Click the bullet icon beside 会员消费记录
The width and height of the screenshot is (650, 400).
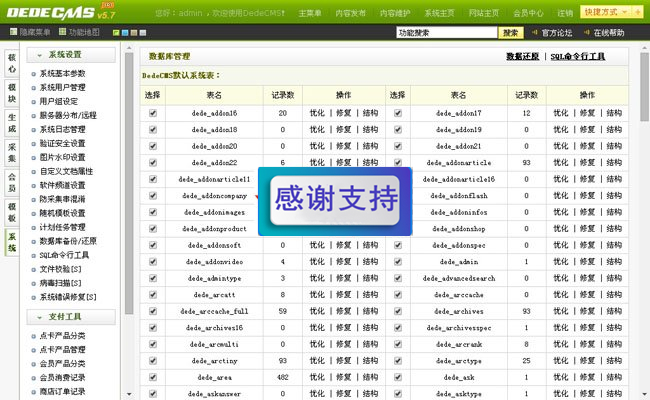[34, 378]
